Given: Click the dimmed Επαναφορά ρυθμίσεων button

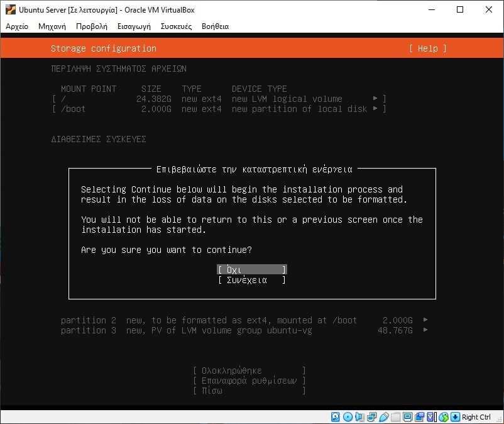Looking at the screenshot, I should click(249, 381).
